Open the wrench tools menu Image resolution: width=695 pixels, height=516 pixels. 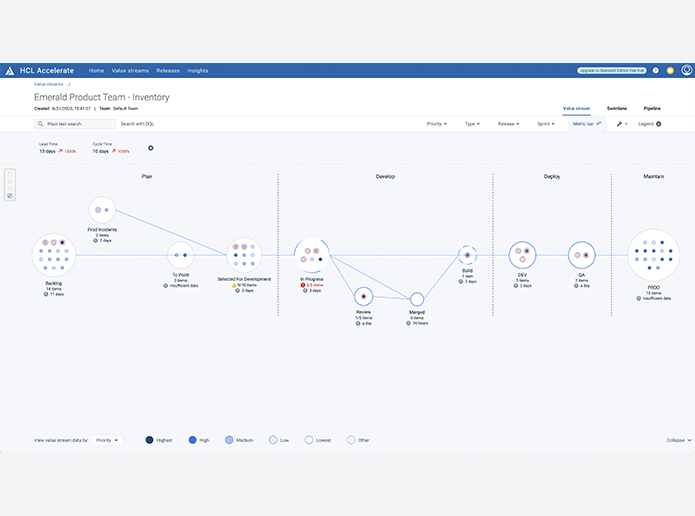point(621,124)
